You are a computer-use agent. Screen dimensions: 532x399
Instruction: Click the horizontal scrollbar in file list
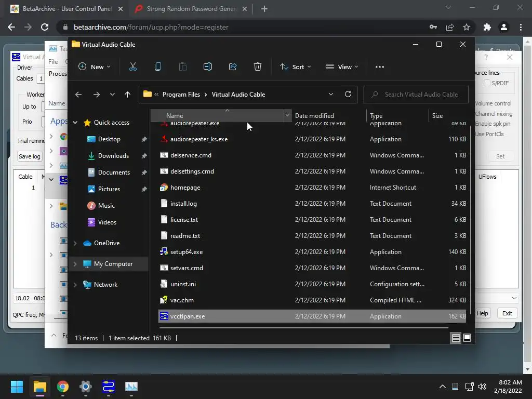[303, 328]
